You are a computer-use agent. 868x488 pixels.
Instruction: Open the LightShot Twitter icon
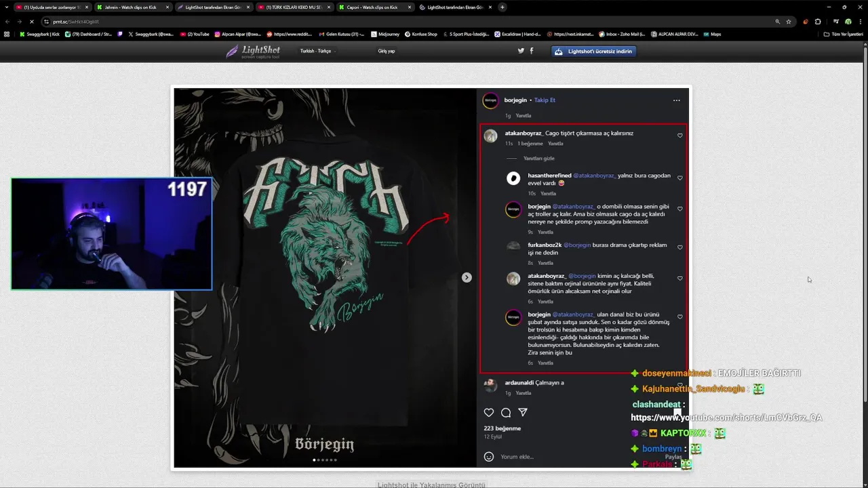click(x=521, y=51)
